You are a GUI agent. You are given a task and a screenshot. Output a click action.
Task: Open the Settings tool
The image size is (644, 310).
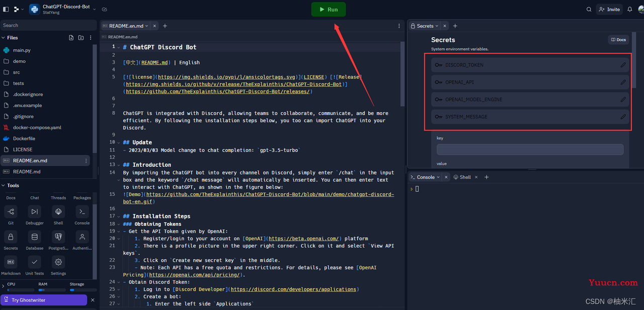pyautogui.click(x=58, y=265)
